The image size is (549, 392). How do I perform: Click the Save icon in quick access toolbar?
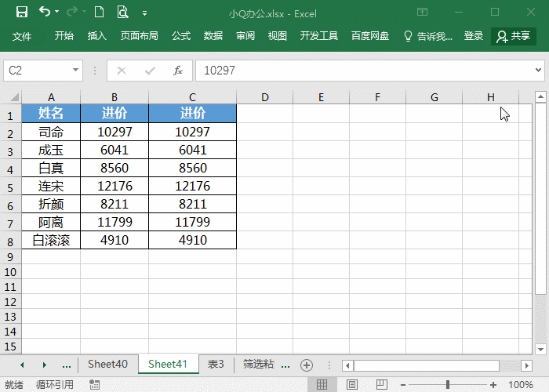click(22, 13)
